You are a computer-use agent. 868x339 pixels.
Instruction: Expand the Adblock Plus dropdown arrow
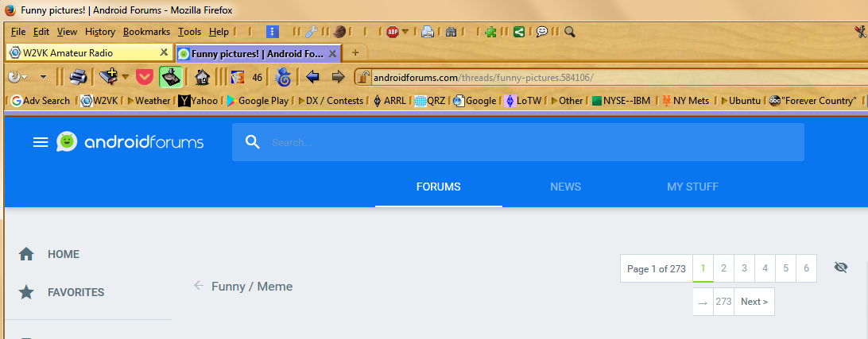click(405, 32)
